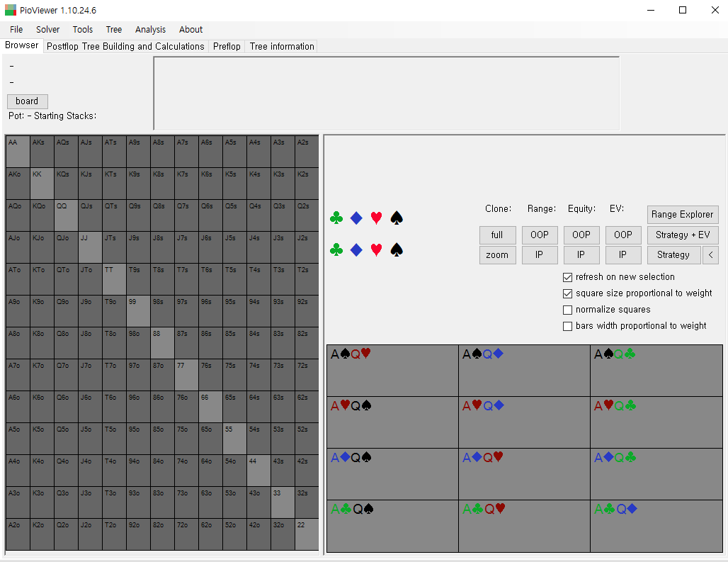
Task: Show Strategy + EV view
Action: pos(683,235)
